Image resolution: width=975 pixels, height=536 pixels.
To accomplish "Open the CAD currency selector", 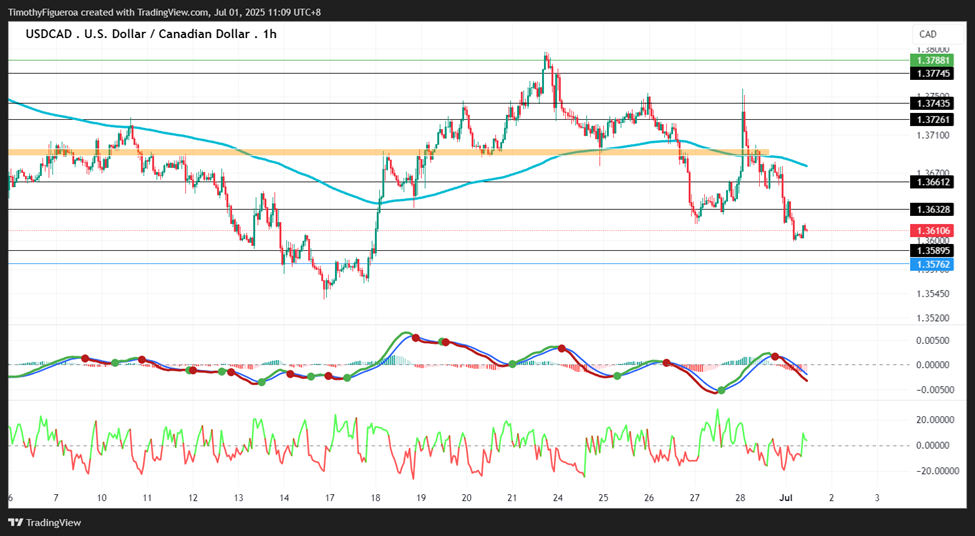I will [x=928, y=34].
